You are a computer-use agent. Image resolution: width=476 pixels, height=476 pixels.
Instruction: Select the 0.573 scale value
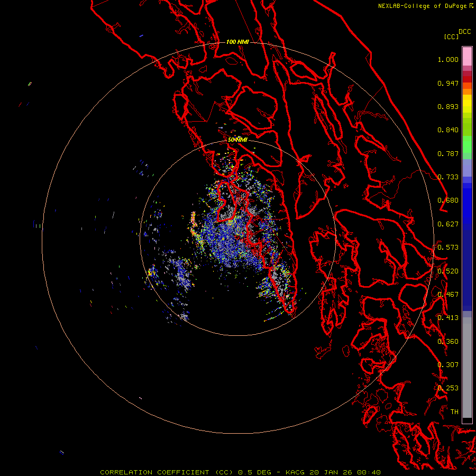point(448,248)
